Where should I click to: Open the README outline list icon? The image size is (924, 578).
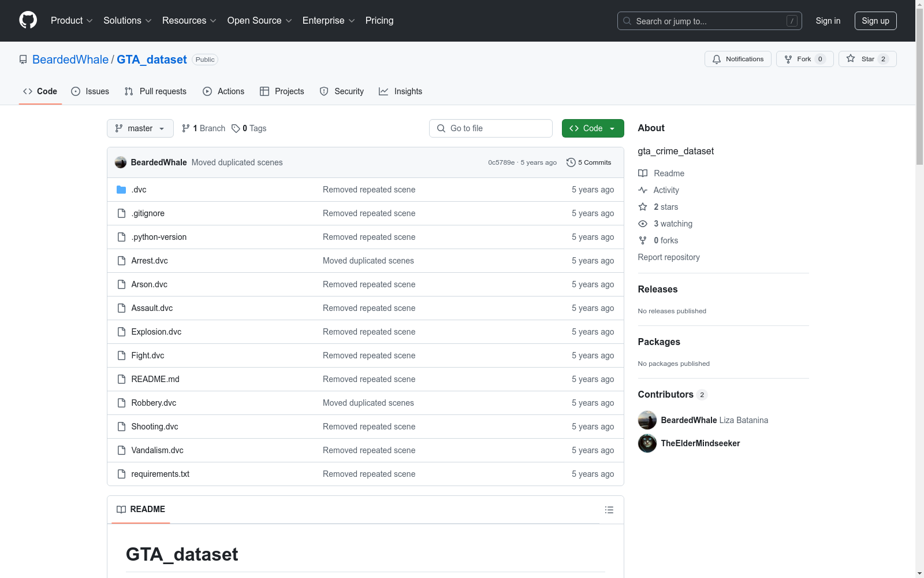(609, 510)
